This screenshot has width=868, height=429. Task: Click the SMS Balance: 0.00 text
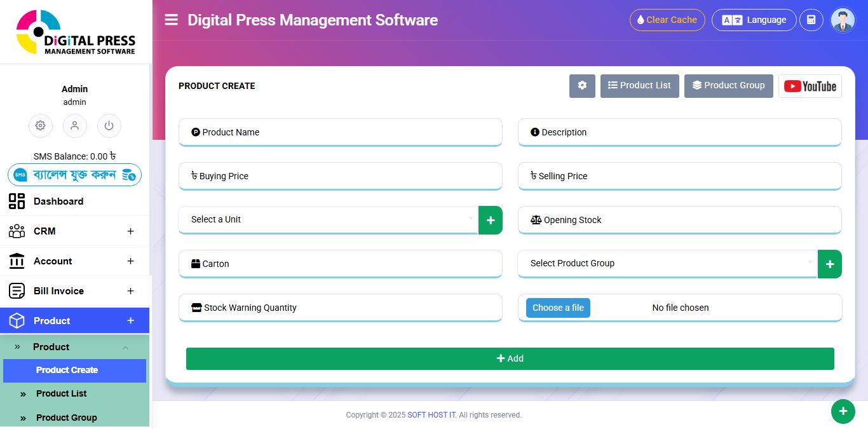click(x=74, y=156)
